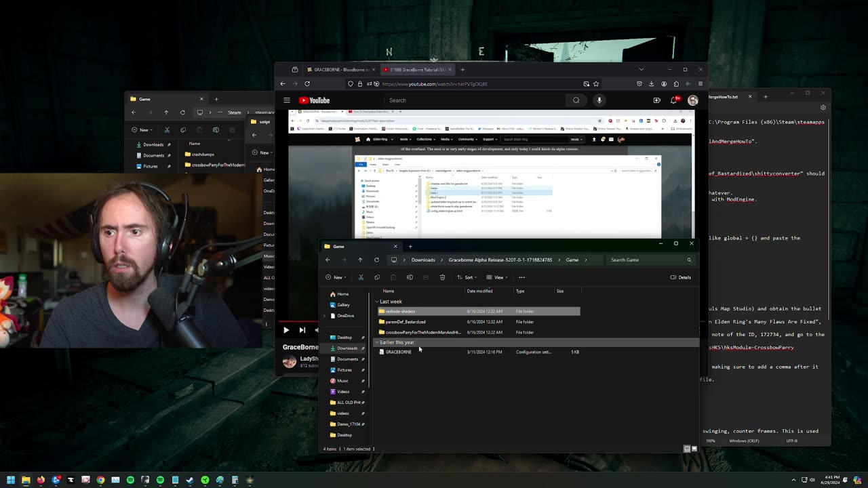Toggle the Details pane in Game Explorer
868x488 pixels.
681,277
